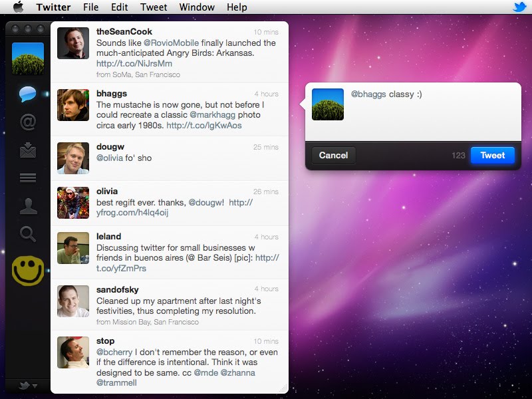
Task: Click theSeanCook's profile picture
Action: (x=73, y=43)
